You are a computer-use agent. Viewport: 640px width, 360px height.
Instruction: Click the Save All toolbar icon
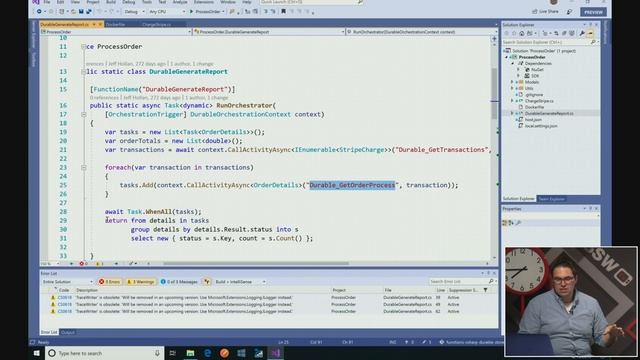pos(88,12)
